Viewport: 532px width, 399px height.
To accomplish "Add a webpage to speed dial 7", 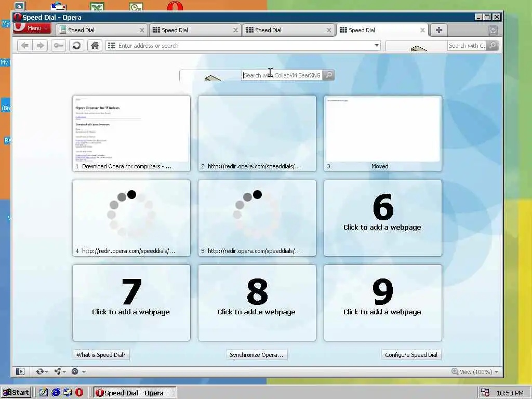I will click(x=131, y=303).
